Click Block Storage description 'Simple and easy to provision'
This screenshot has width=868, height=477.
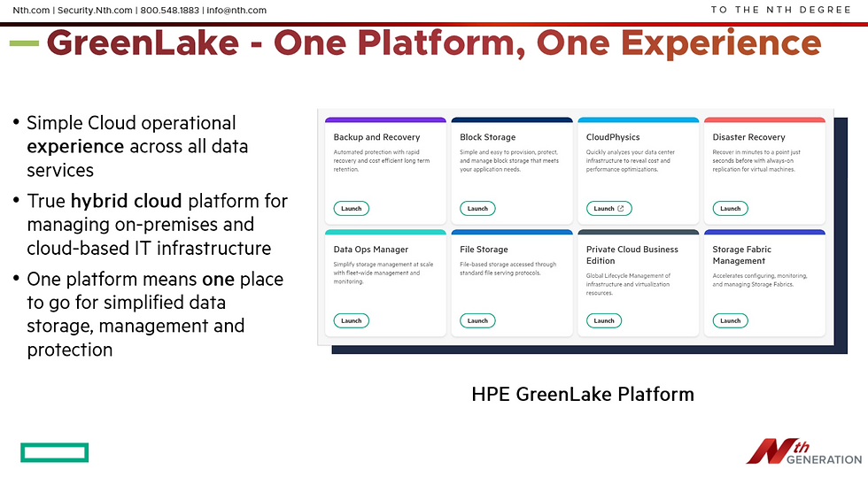[508, 160]
